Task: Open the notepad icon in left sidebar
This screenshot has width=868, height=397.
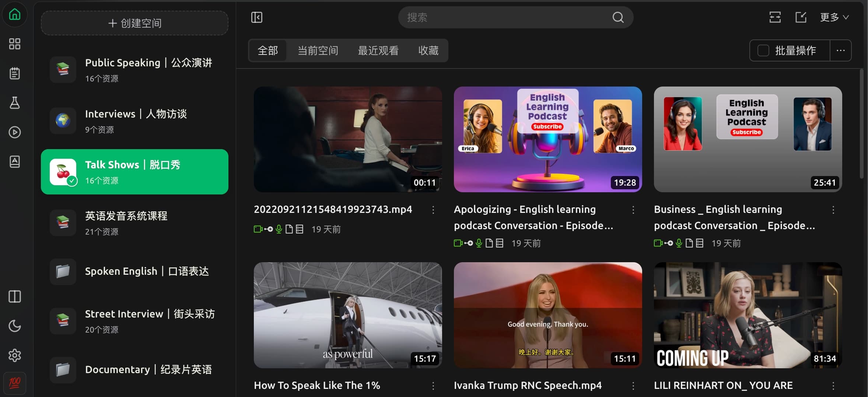Action: 15,73
